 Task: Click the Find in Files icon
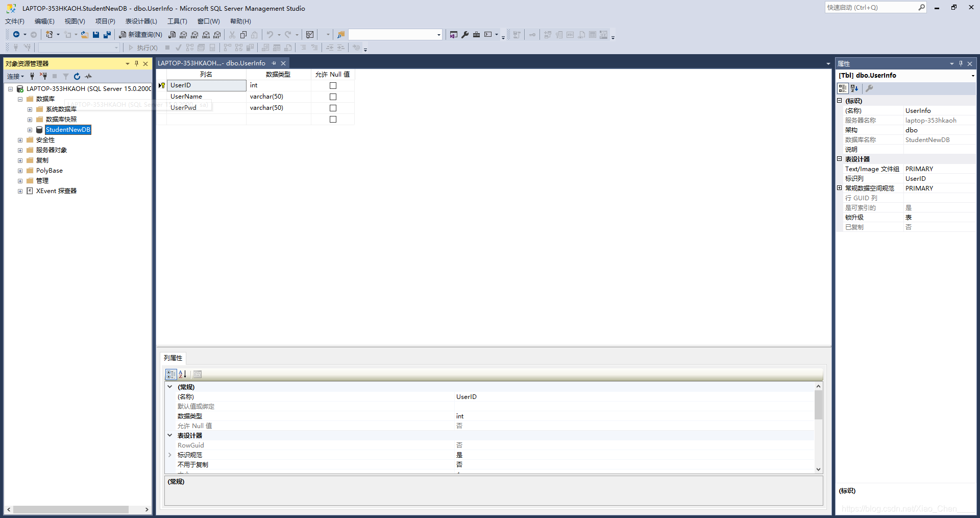[x=341, y=35]
